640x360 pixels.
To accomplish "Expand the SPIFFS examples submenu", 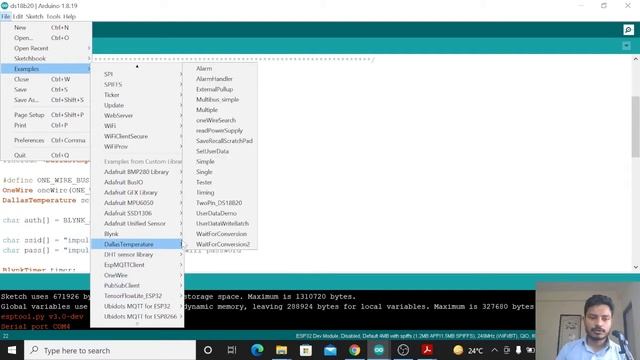I will [137, 84].
